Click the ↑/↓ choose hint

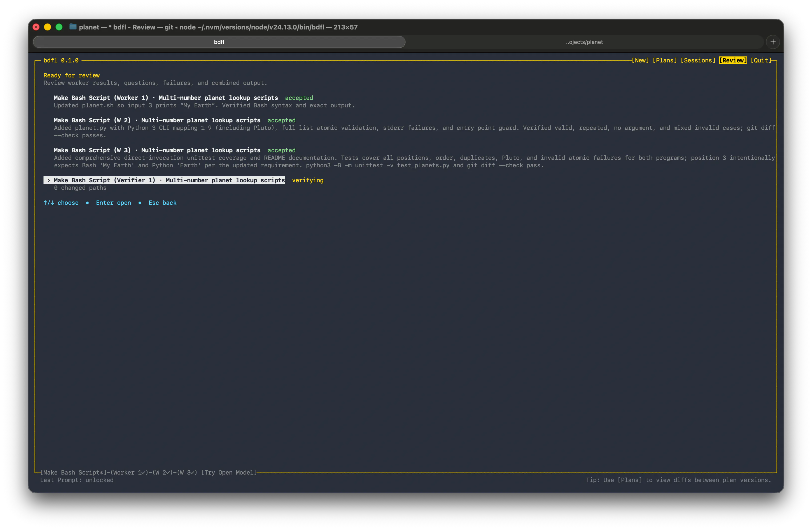pos(61,203)
